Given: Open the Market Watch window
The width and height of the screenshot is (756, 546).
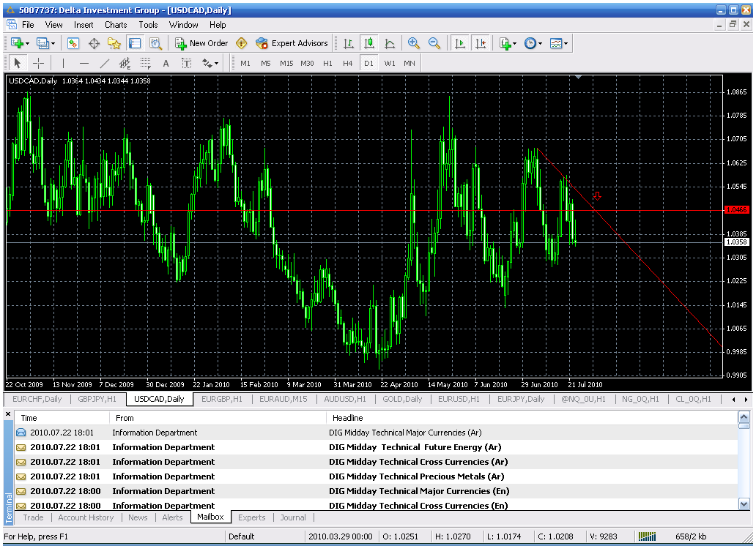Looking at the screenshot, I should click(x=73, y=43).
